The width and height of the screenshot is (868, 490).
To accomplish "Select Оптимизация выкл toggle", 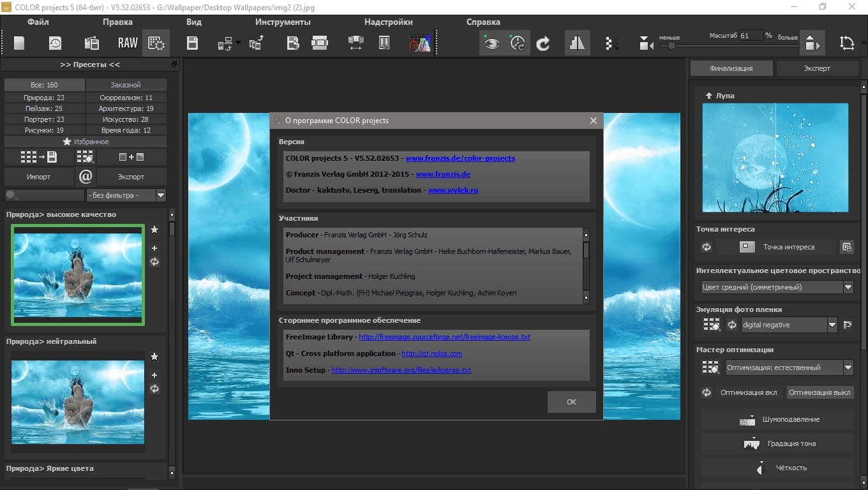I will click(x=819, y=392).
